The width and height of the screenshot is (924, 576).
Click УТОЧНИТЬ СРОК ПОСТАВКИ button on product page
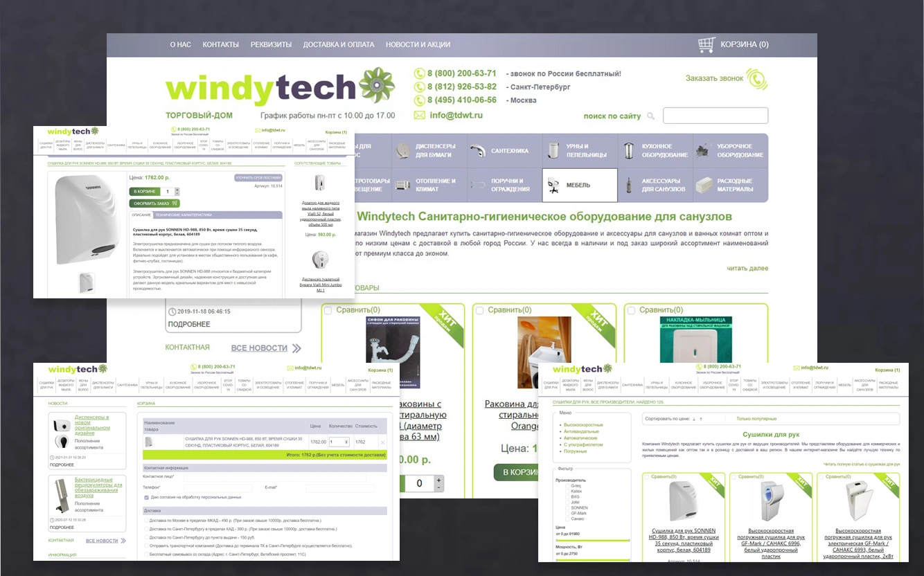click(258, 178)
